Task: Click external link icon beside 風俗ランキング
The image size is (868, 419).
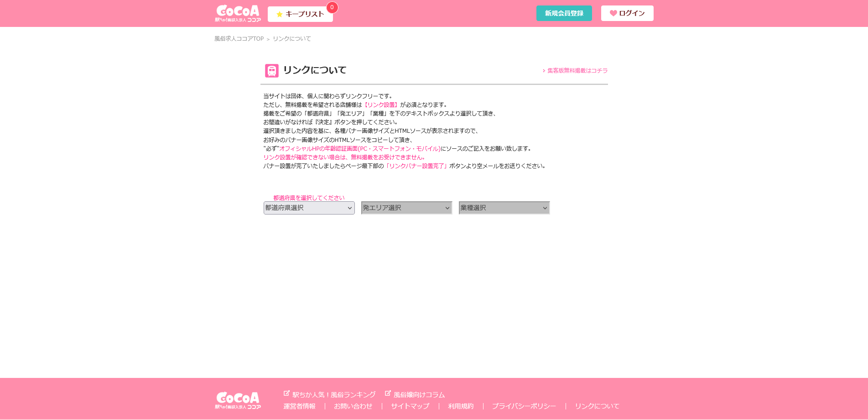Action: (x=286, y=393)
